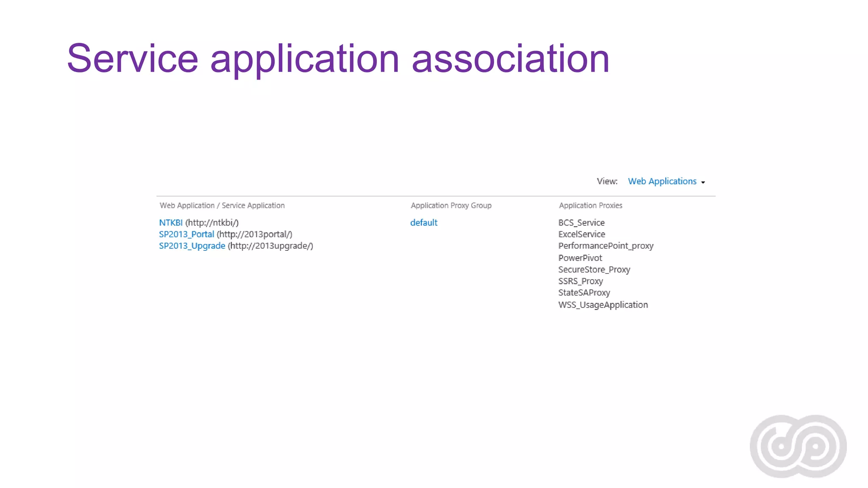Image resolution: width=868 pixels, height=488 pixels.
Task: Click the Web Application / Service Application column header
Action: point(222,205)
